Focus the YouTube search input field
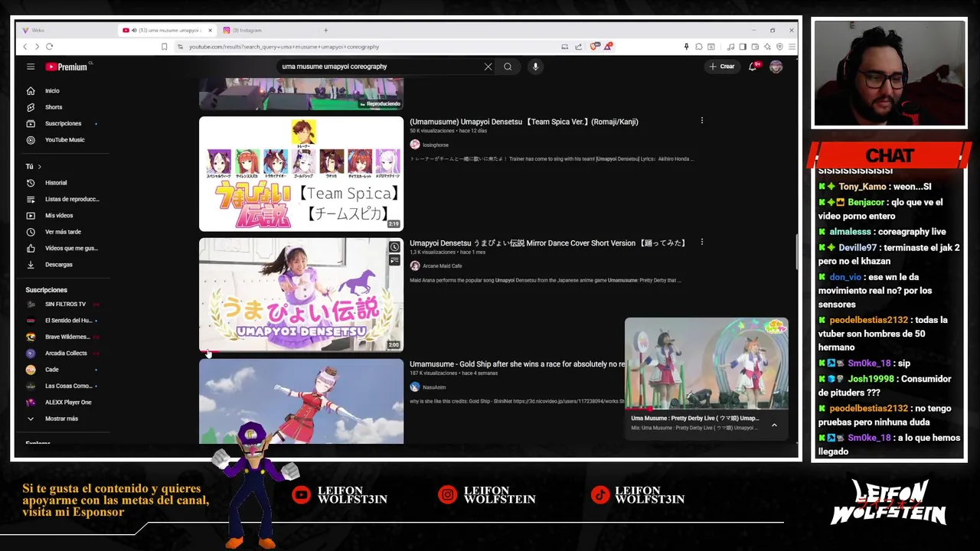Screen dimensions: 980x551 tap(379, 67)
